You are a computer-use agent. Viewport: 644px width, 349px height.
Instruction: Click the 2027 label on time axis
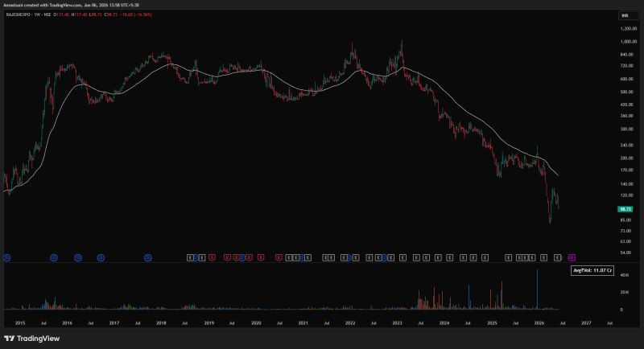pyautogui.click(x=587, y=323)
